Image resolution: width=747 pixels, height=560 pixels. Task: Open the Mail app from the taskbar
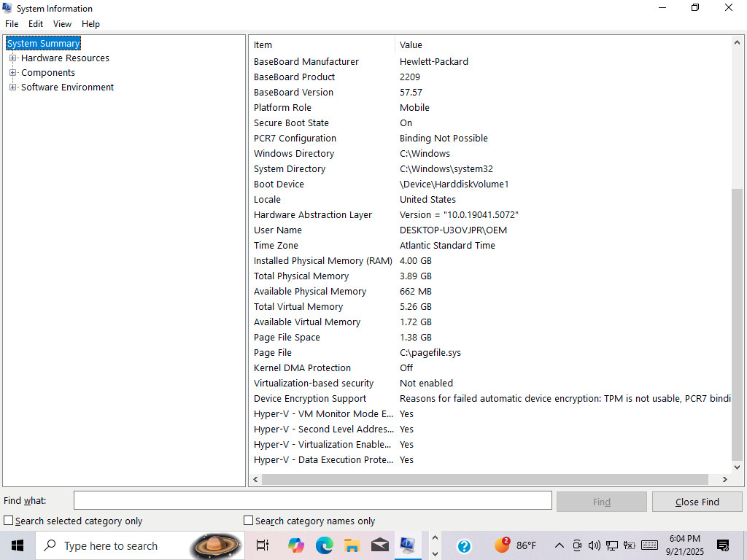click(x=379, y=545)
